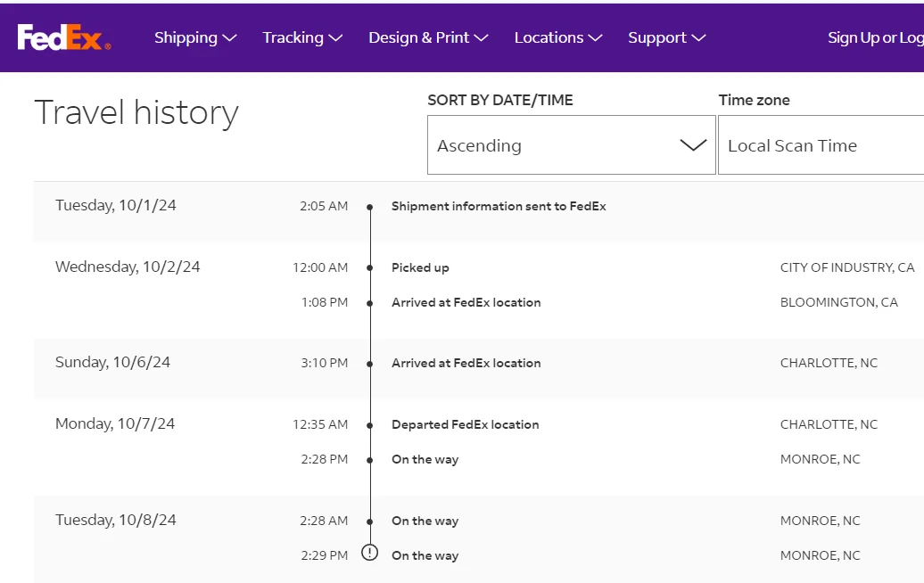This screenshot has width=924, height=583.
Task: Click the chevron arrow in sort dropdown
Action: pos(693,145)
